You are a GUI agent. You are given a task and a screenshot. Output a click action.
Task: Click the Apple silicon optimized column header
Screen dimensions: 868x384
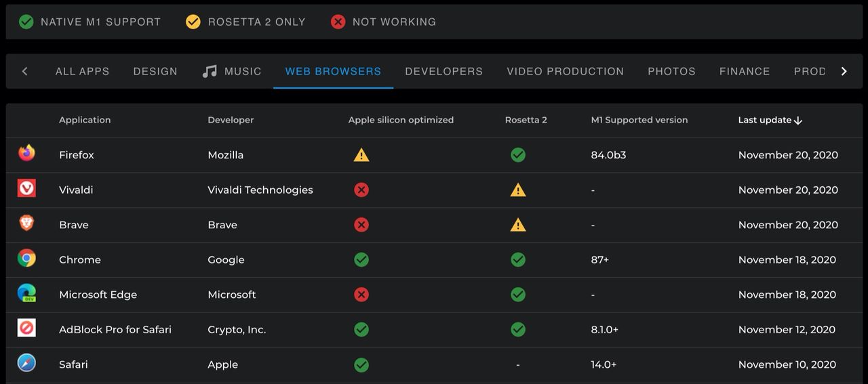tap(401, 120)
